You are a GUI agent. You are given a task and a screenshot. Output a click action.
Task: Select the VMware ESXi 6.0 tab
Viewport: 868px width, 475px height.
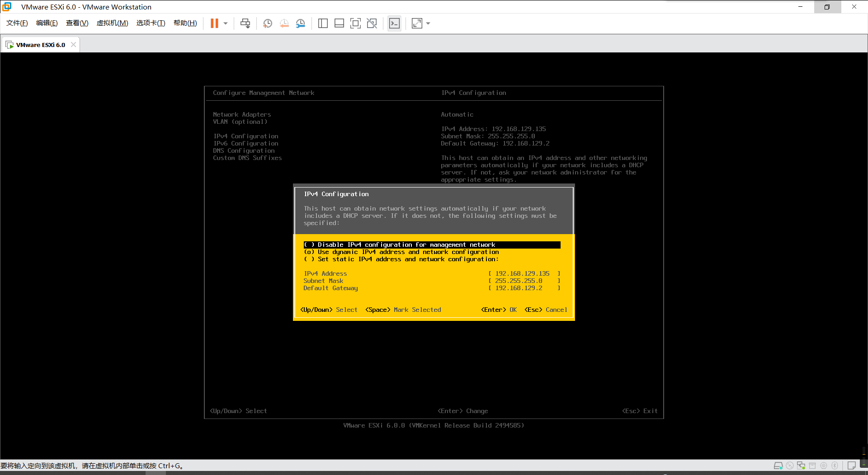[x=41, y=45]
